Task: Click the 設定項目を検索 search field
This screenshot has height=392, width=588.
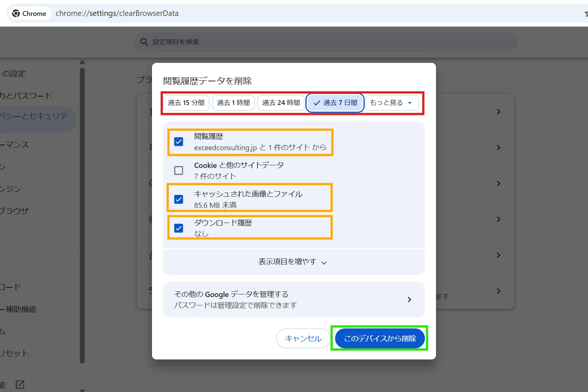Action: (x=325, y=42)
